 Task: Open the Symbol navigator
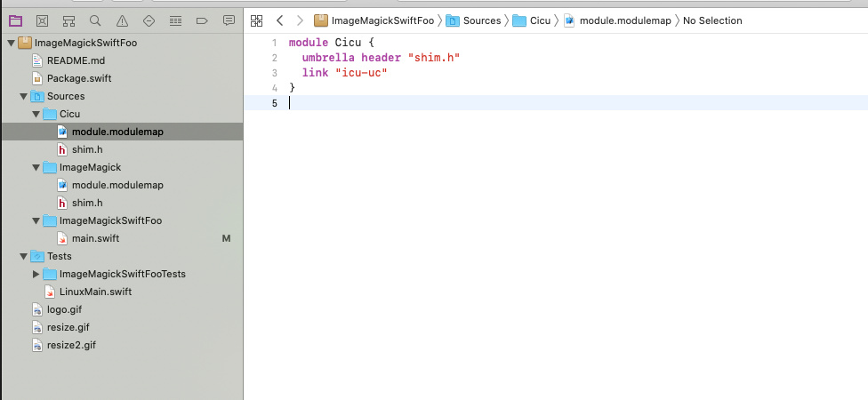(x=68, y=21)
